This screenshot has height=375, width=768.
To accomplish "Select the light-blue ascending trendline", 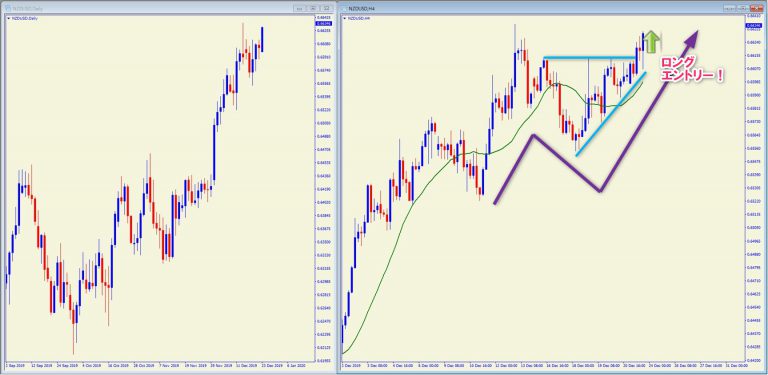I will click(x=611, y=114).
